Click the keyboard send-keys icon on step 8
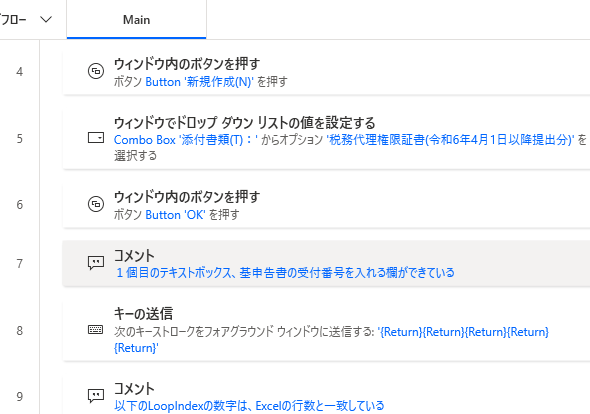590x414 pixels. coord(96,330)
